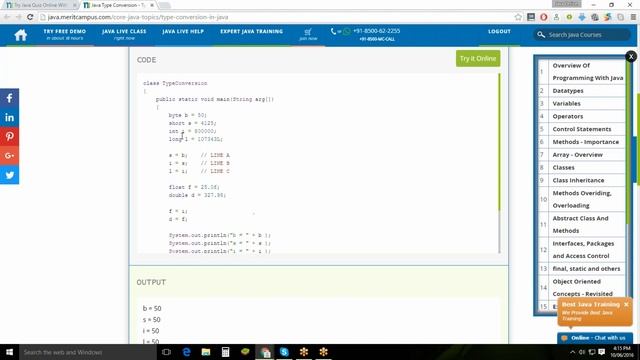
Task: Share page on Facebook
Action: click(9, 98)
